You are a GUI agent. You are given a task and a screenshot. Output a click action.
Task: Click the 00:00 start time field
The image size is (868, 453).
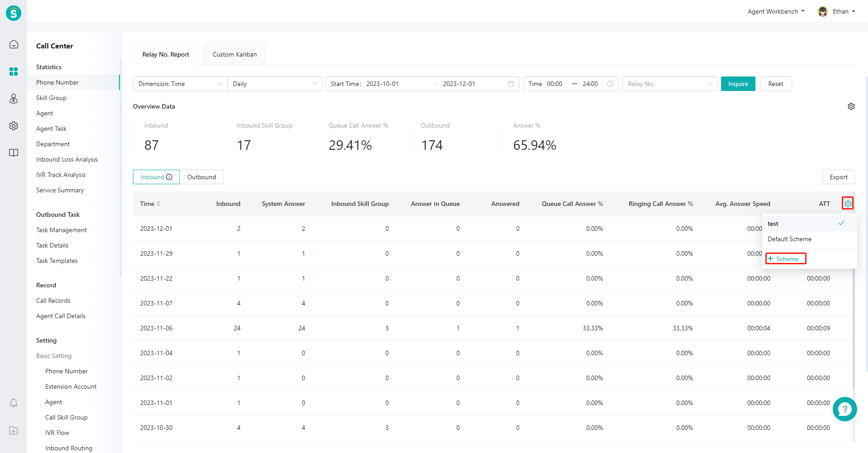click(555, 84)
